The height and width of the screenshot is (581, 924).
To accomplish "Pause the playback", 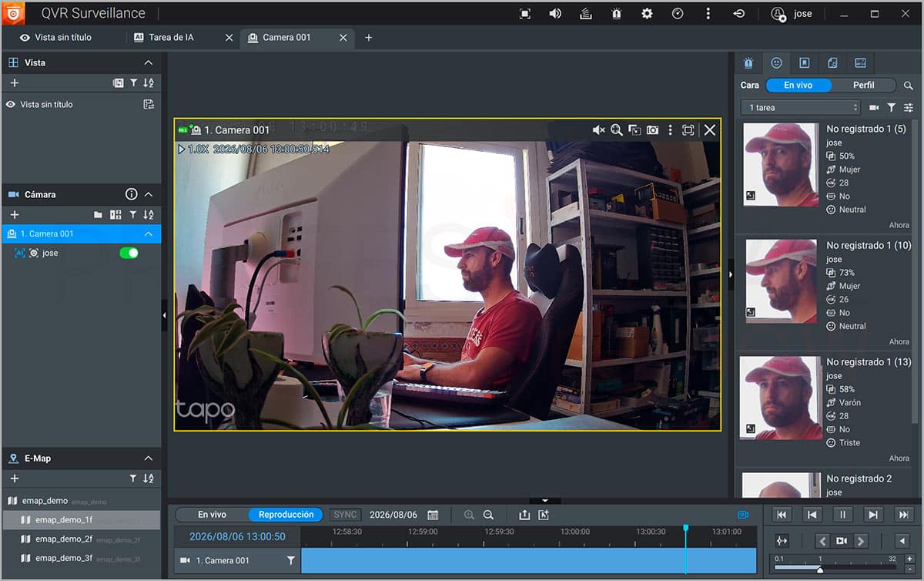I will 842,515.
